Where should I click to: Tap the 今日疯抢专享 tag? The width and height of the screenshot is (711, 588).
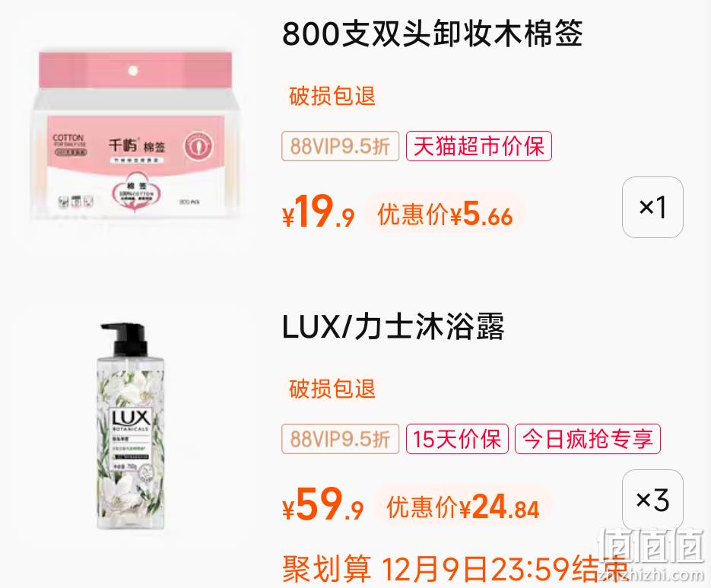(x=588, y=439)
